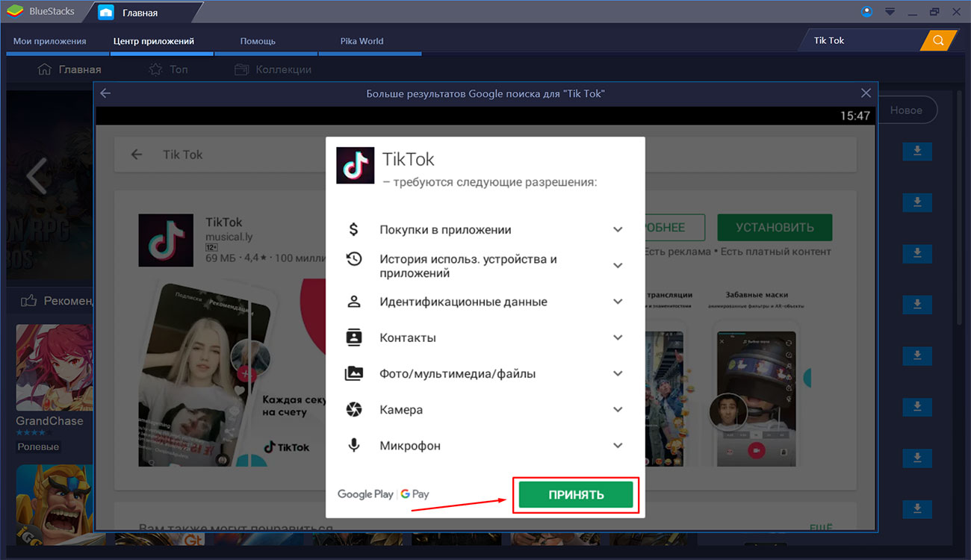
Task: Click the account profile icon in title bar
Action: click(x=866, y=11)
